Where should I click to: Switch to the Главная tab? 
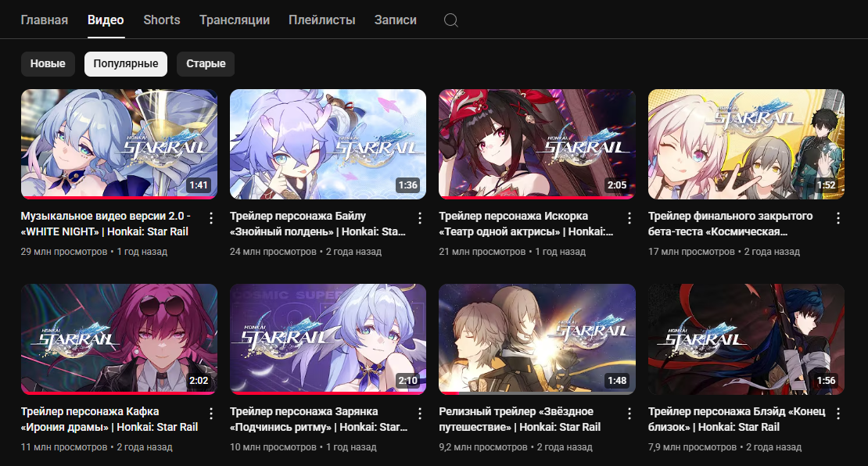[45, 20]
